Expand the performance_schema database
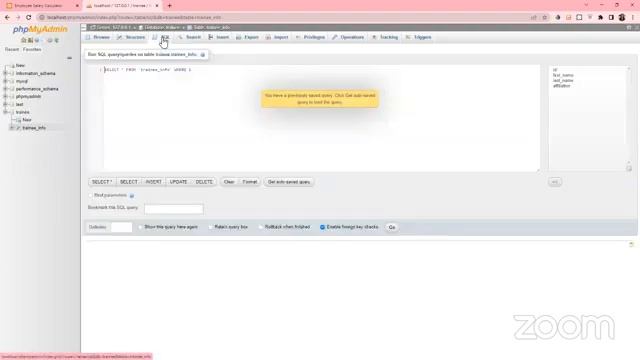The width and height of the screenshot is (640, 360). 5,89
